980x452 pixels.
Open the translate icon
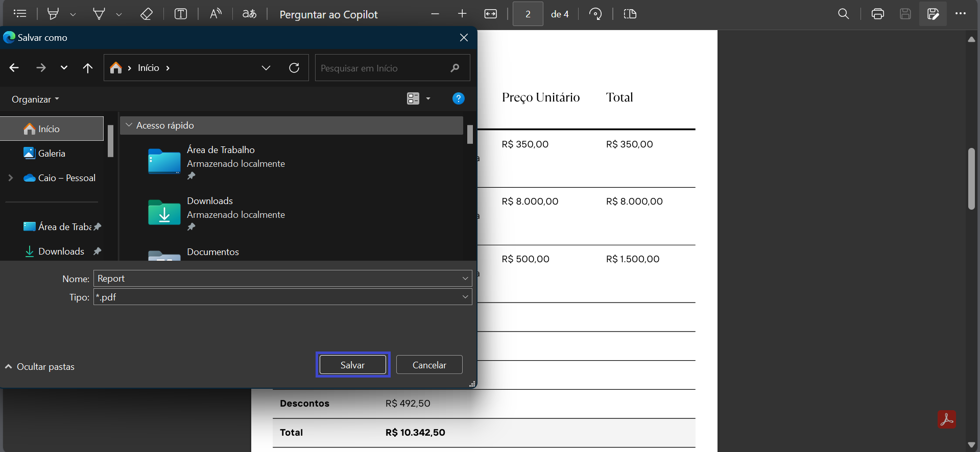[x=249, y=14]
